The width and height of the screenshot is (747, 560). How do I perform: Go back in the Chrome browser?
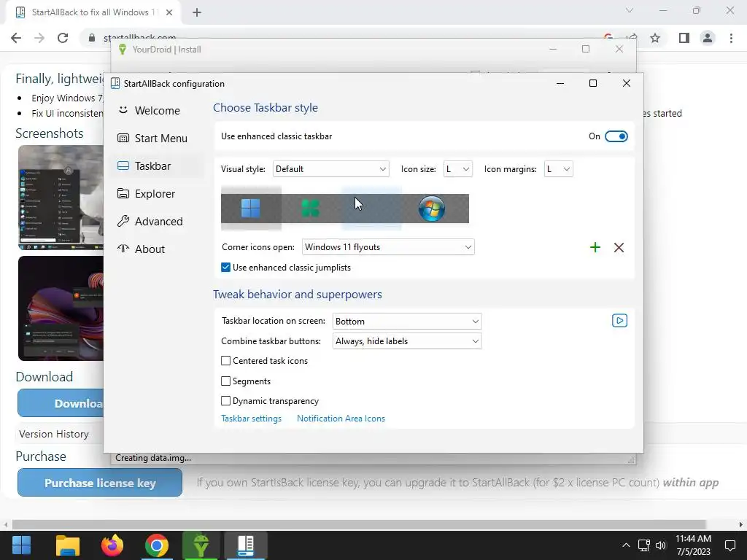coord(16,38)
